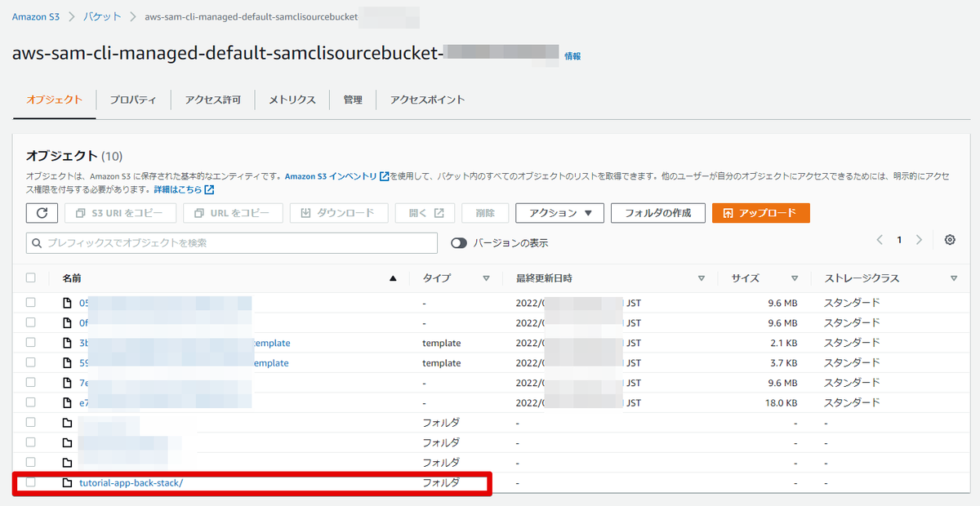Switch to the 管理 tab

(x=353, y=100)
